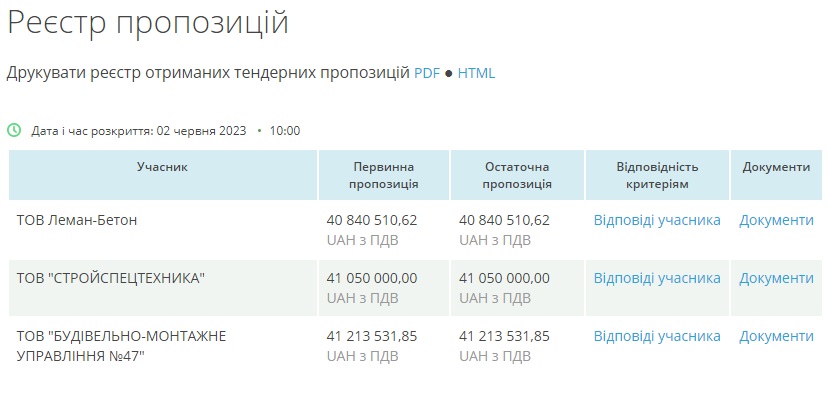
Task: Click the Остаточна пропозиція column header
Action: (x=517, y=175)
